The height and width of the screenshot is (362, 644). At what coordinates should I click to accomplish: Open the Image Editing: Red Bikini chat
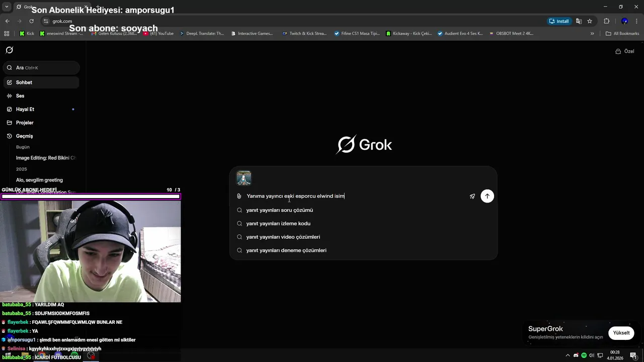[x=45, y=158]
